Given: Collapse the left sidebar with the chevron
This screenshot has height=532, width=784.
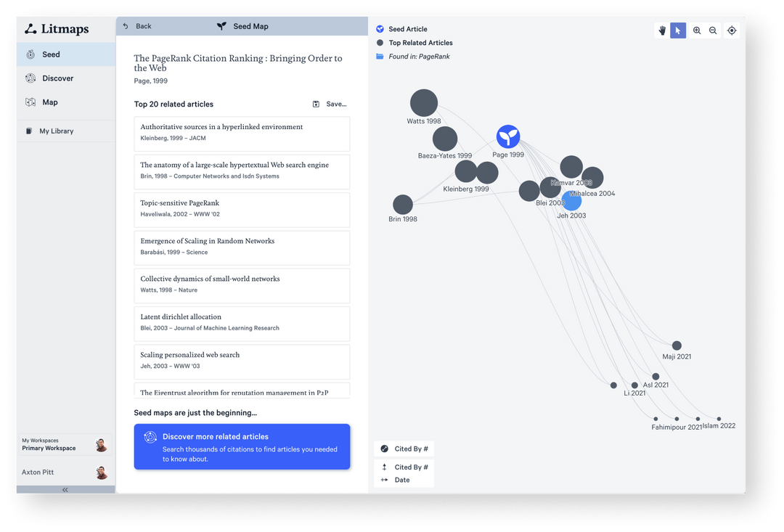Looking at the screenshot, I should click(65, 490).
